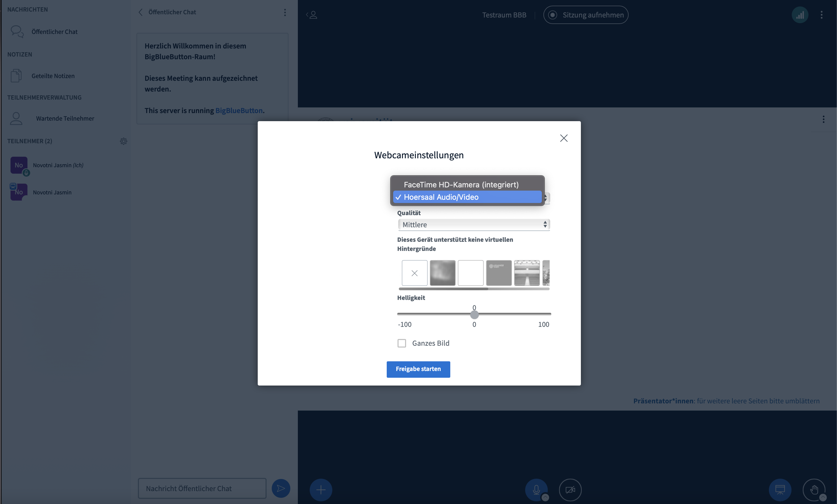The image size is (837, 504).
Task: Open the plus actions button
Action: tap(321, 490)
